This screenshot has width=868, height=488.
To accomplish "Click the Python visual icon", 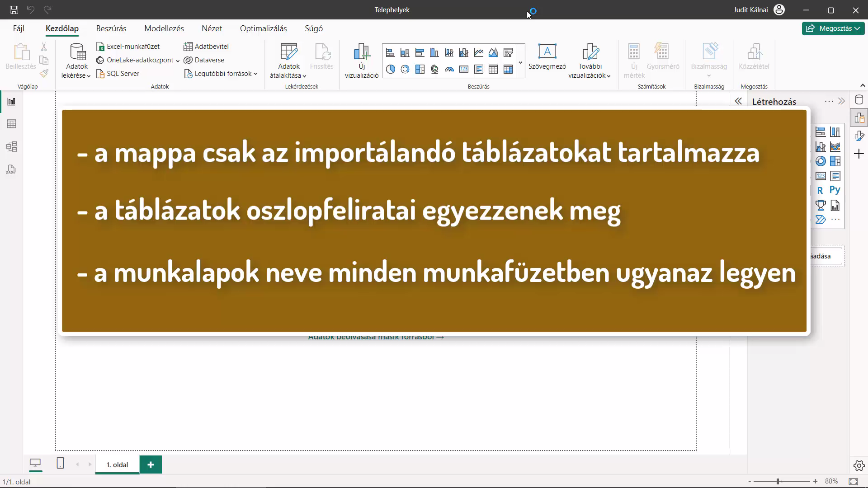I will tap(835, 190).
